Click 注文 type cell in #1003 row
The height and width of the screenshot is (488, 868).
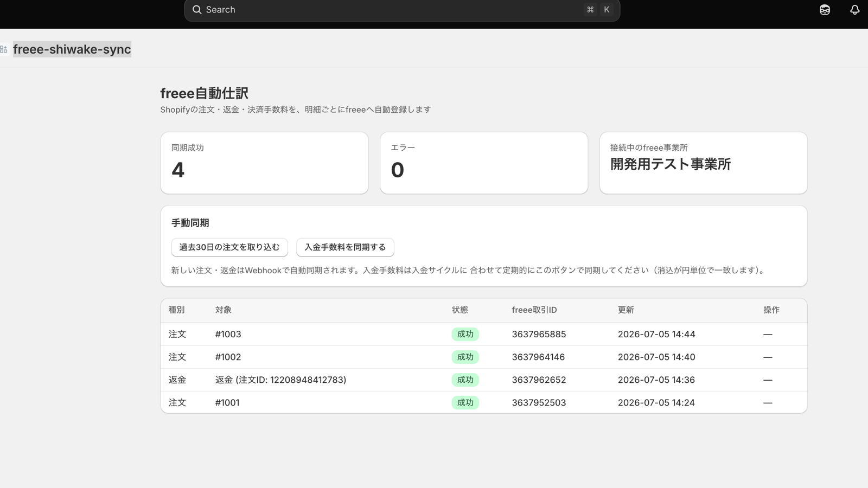click(x=177, y=335)
